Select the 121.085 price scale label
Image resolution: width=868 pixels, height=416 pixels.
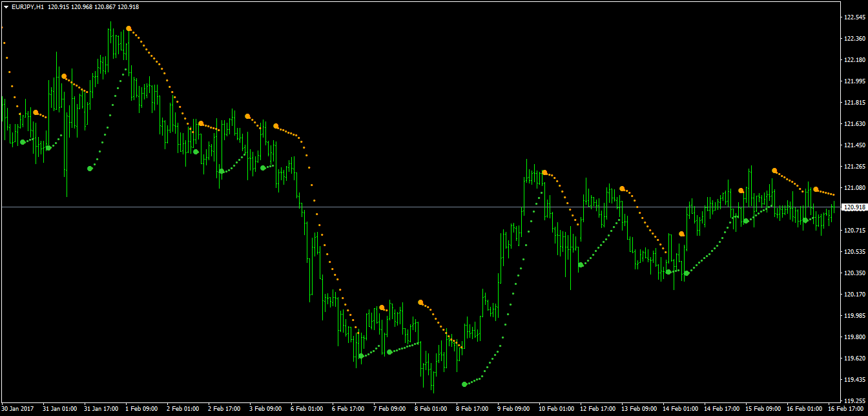click(854, 188)
